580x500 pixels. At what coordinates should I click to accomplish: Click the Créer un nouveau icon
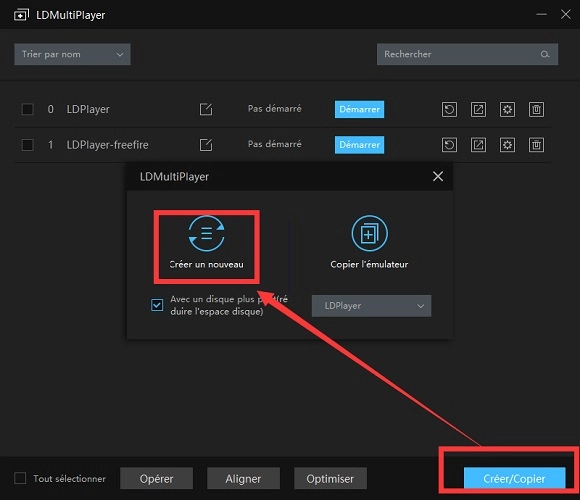click(206, 234)
